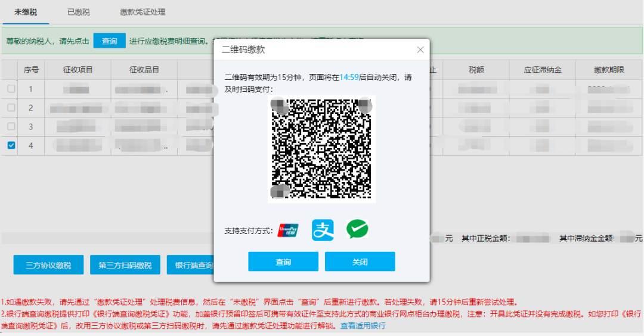Click the payment QR code image

[321, 149]
